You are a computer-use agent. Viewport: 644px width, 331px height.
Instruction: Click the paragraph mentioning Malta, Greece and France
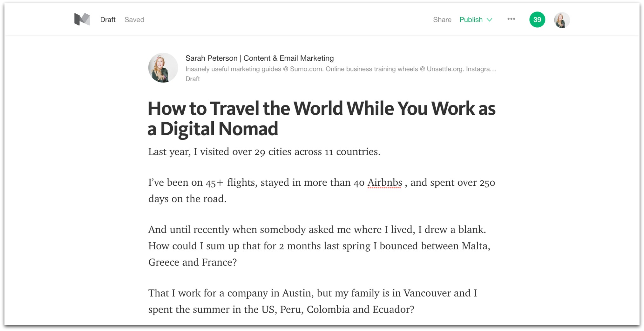point(319,246)
